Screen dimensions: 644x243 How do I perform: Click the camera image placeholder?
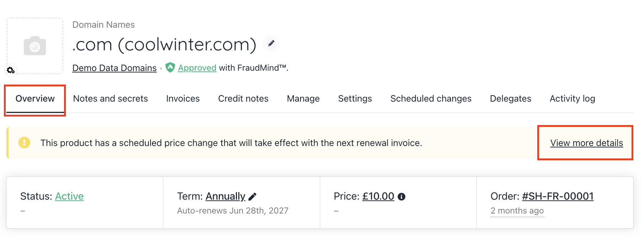point(35,46)
